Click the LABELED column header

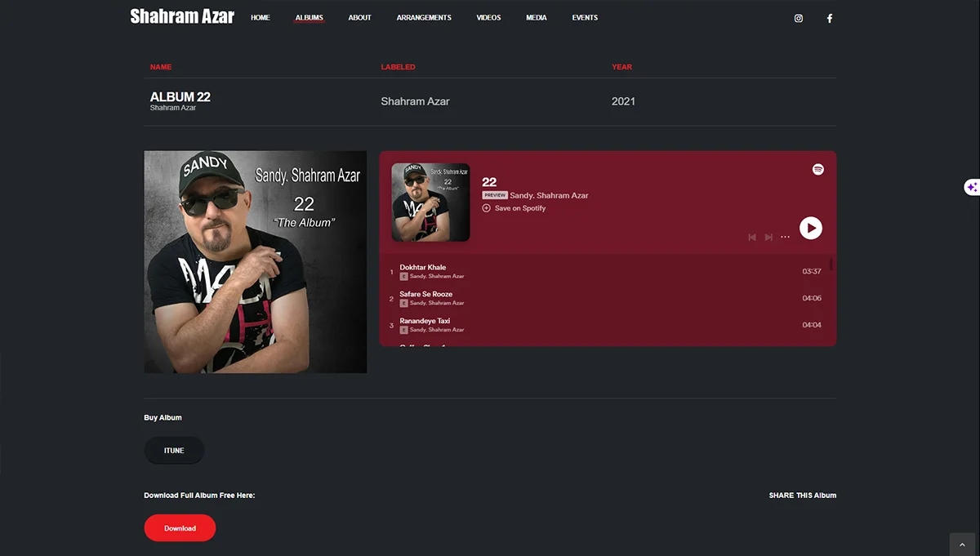click(398, 67)
